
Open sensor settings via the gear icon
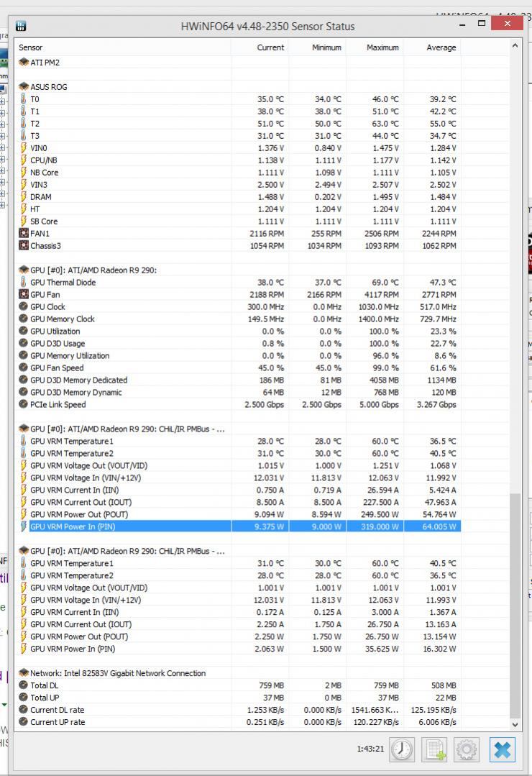coord(467,749)
